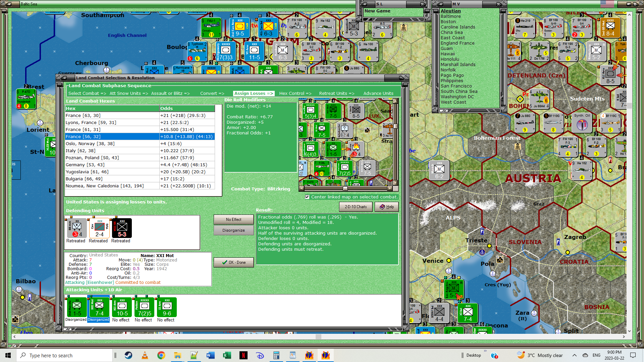Open Netflix from the taskbar
Image resolution: width=644 pixels, height=362 pixels.
(244, 355)
